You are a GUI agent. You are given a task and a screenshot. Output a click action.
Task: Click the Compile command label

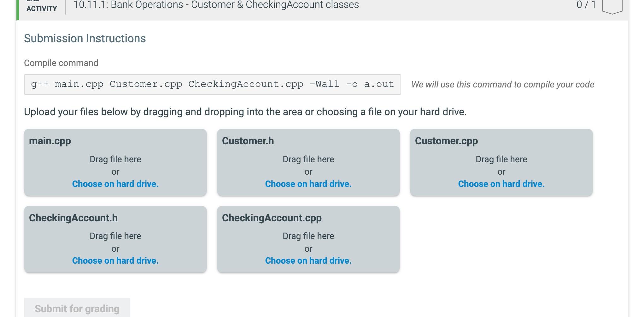click(x=61, y=63)
